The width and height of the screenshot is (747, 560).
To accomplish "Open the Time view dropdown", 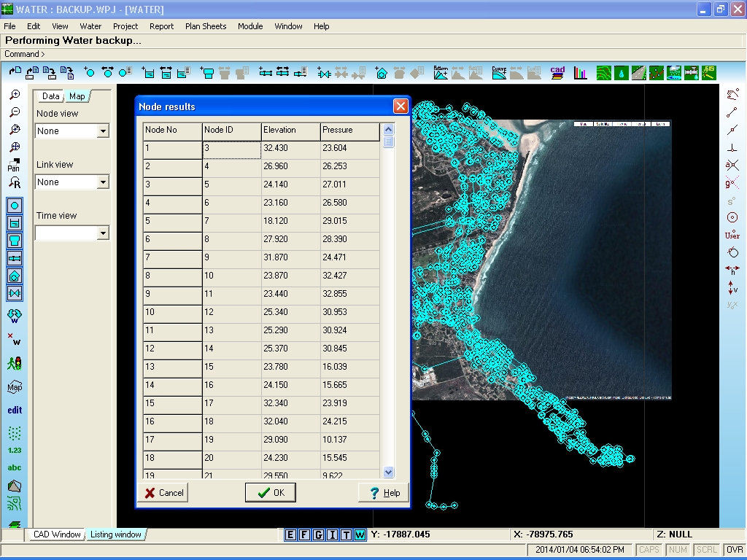I will (x=103, y=233).
